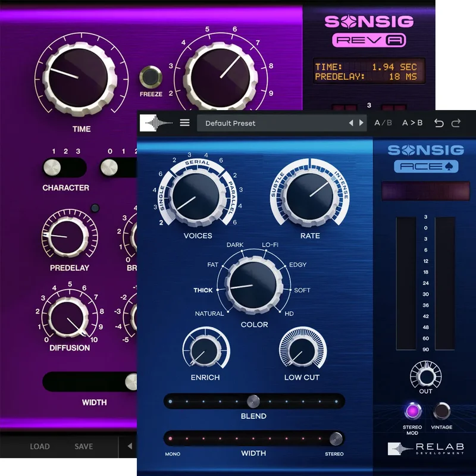Click the Color knob in ACE
This screenshot has width=476, height=476.
(254, 286)
